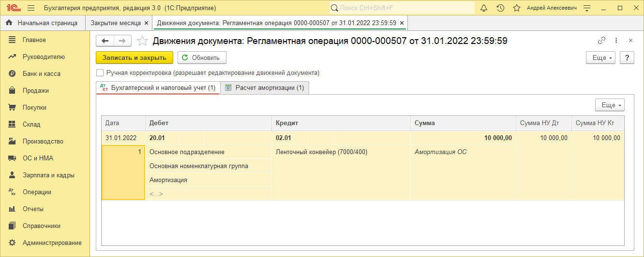
Task: Navigate back with left arrow button
Action: 105,41
